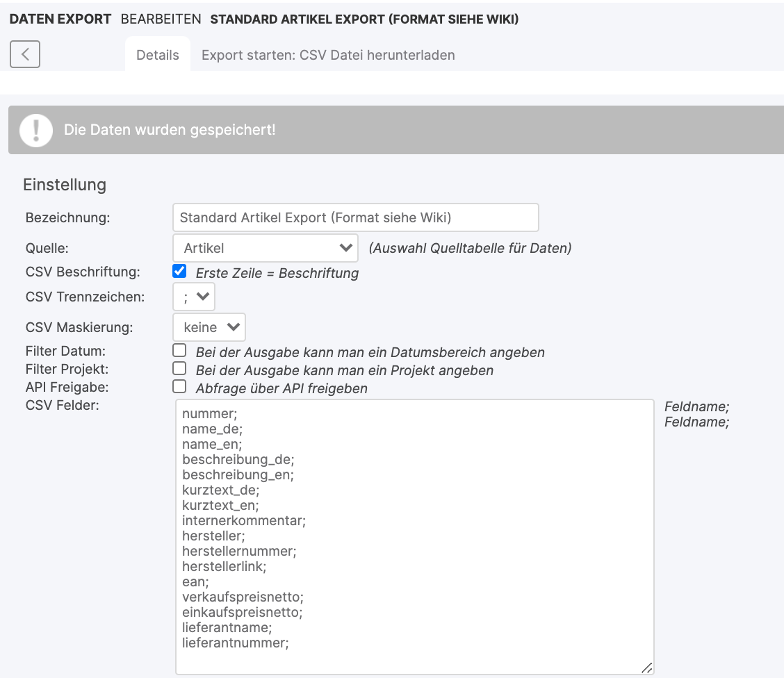Open the CSV Trennzeichen dropdown
Viewport: 784px width, 678px height.
point(194,297)
